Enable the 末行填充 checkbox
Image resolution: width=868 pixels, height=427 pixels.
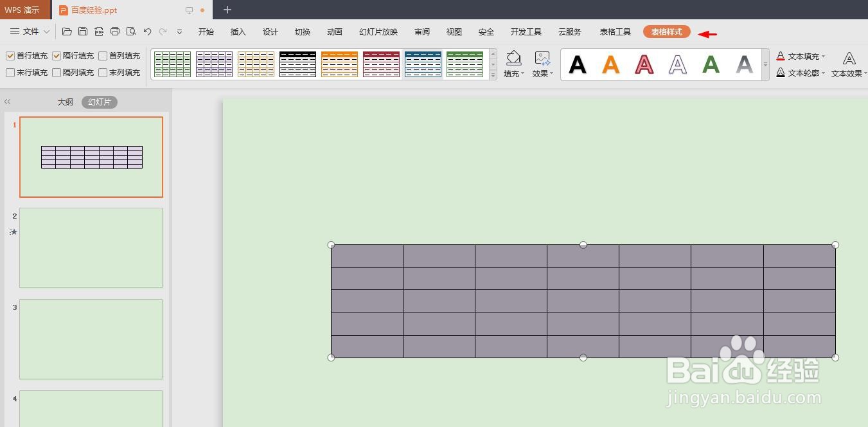(10, 73)
